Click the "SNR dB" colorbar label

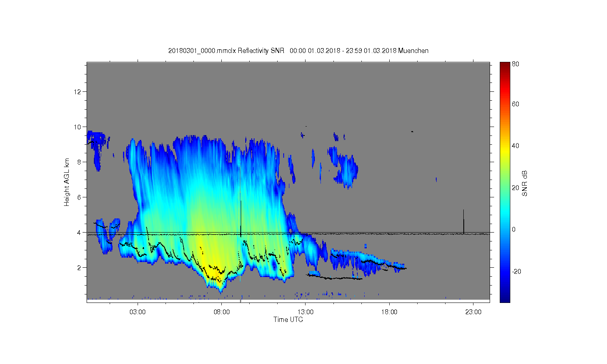coord(525,183)
